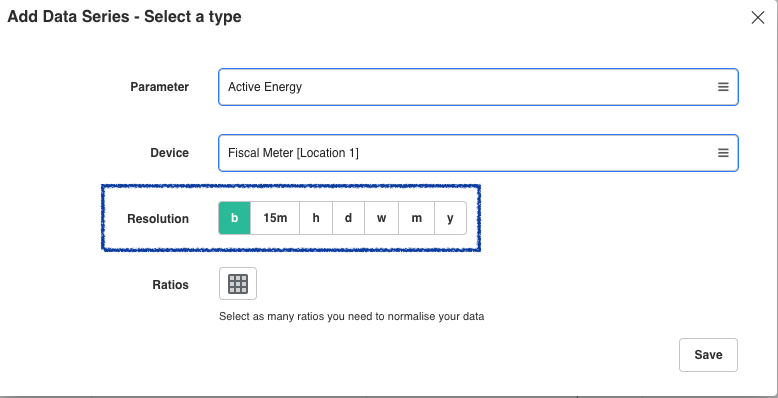Screen dimensions: 778x398
Task: Click the Ratios label
Action: pos(170,285)
